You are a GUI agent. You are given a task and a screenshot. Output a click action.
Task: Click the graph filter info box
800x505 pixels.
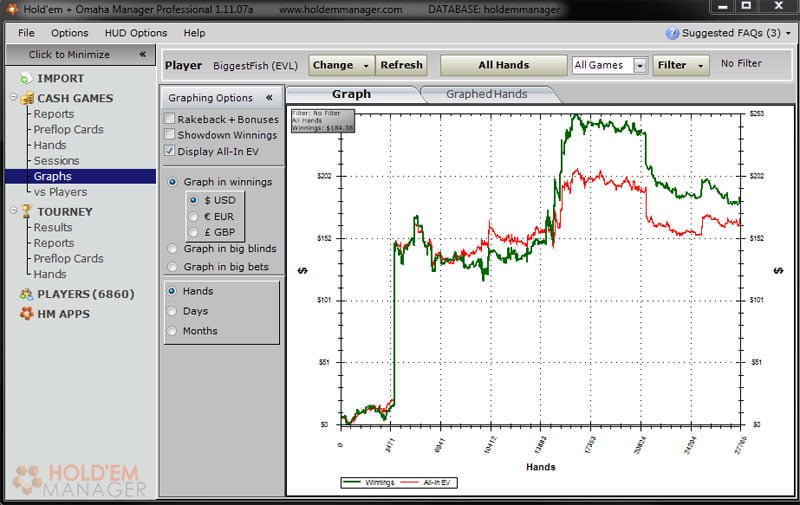(322, 120)
